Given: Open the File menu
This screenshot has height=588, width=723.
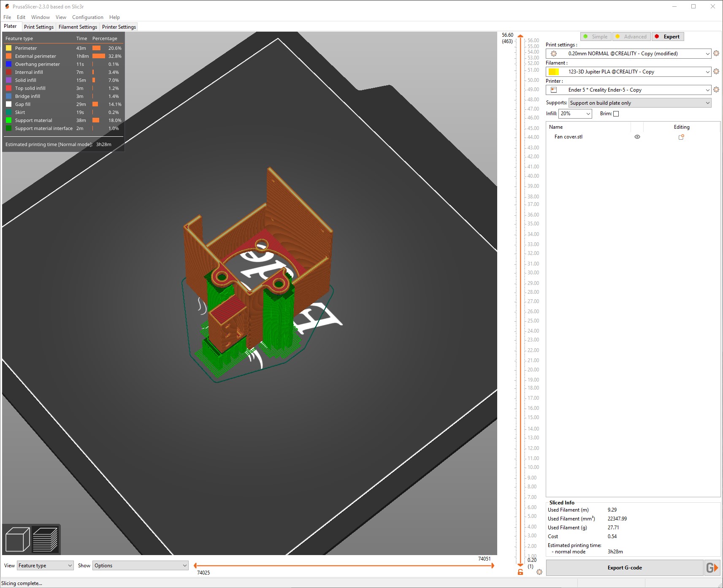Looking at the screenshot, I should [7, 17].
